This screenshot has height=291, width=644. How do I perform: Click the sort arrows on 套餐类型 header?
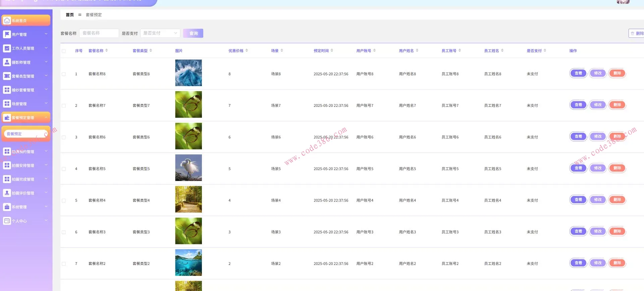pyautogui.click(x=151, y=51)
